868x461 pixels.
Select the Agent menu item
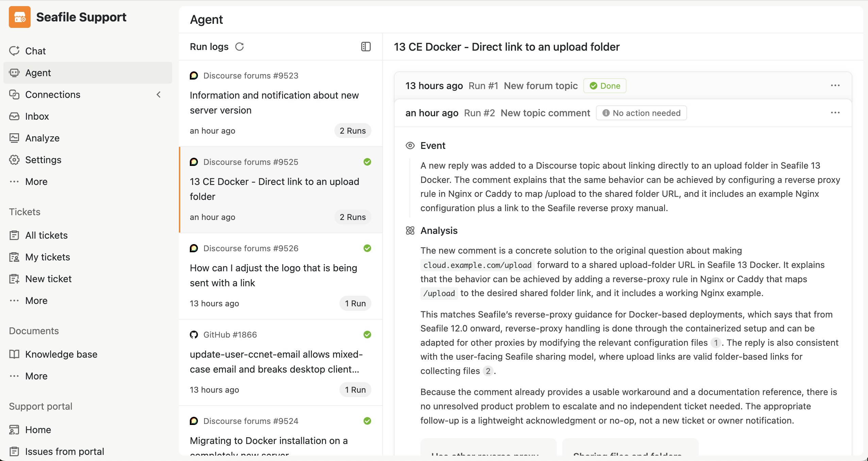coord(88,73)
